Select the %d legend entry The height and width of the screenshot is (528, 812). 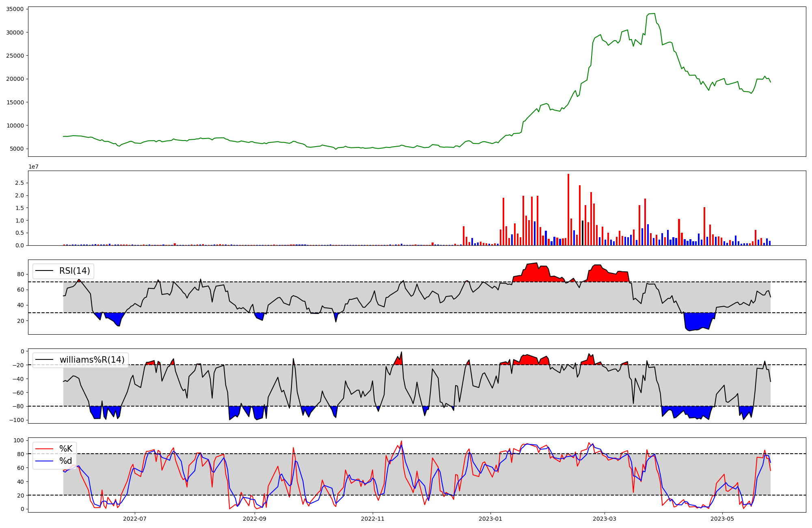click(66, 461)
